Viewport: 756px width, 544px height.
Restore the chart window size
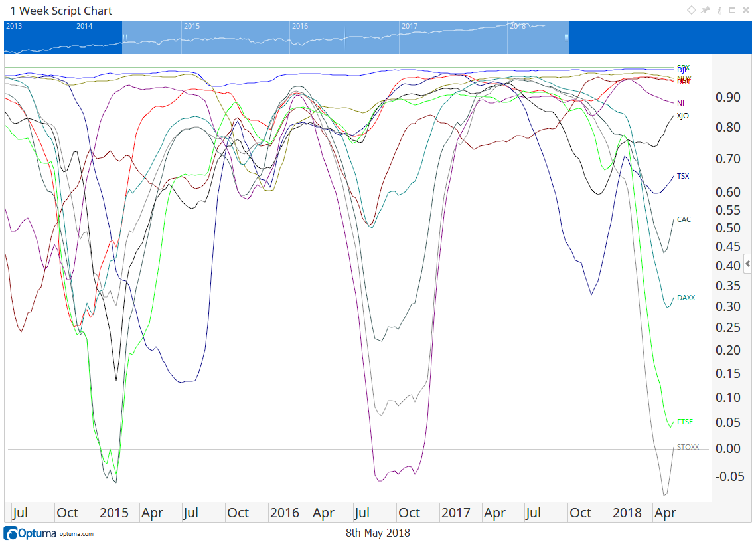click(733, 10)
